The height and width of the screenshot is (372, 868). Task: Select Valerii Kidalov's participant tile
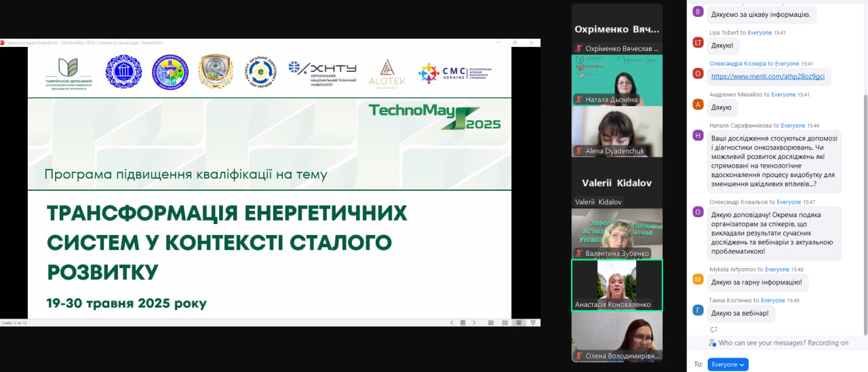[x=617, y=183]
